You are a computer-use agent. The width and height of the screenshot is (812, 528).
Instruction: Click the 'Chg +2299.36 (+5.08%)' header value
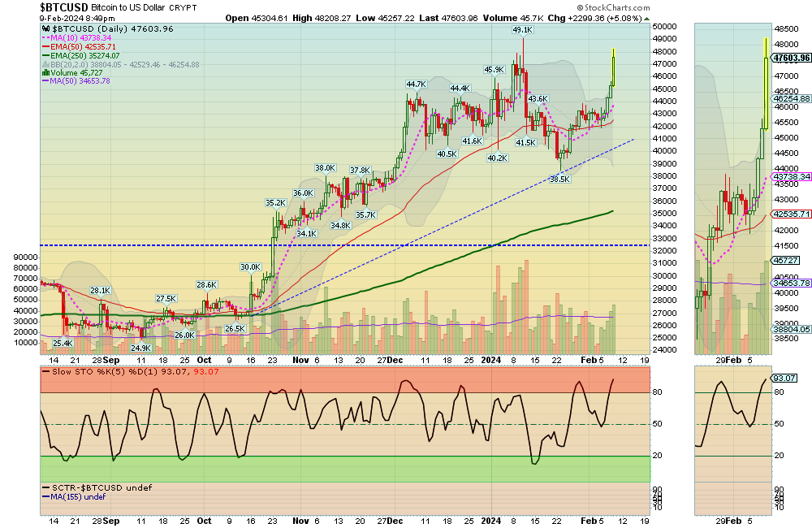(x=594, y=18)
